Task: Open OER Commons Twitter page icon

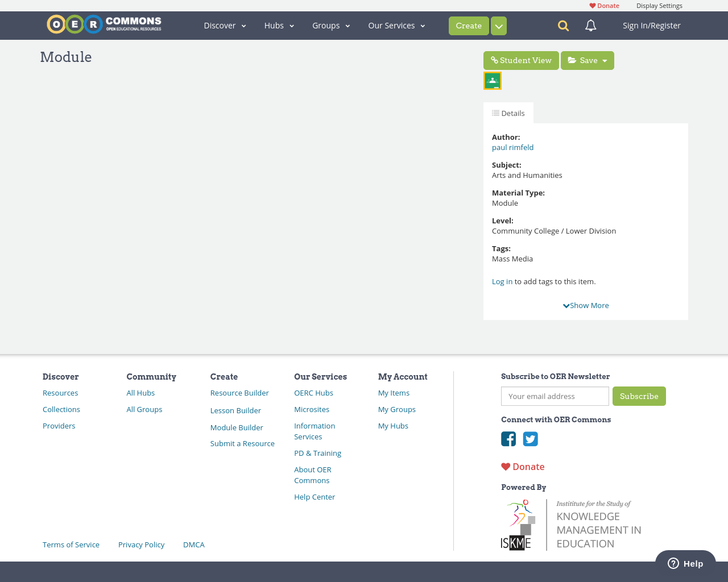Action: tap(531, 439)
